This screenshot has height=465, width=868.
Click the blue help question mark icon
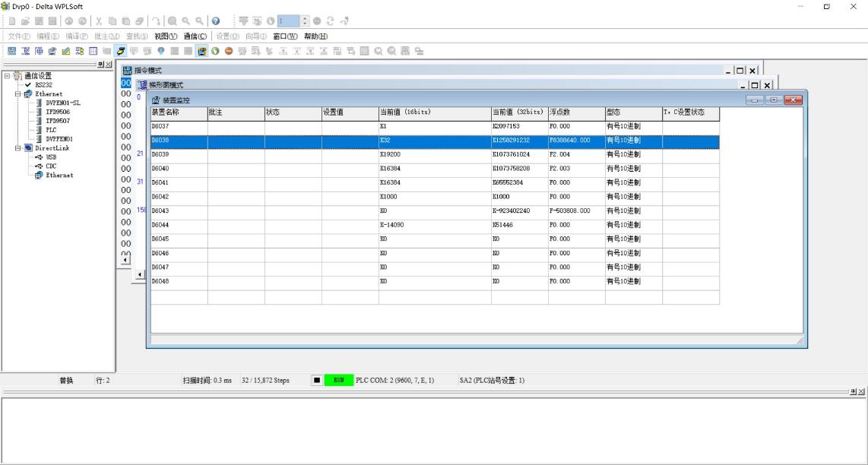coord(216,21)
